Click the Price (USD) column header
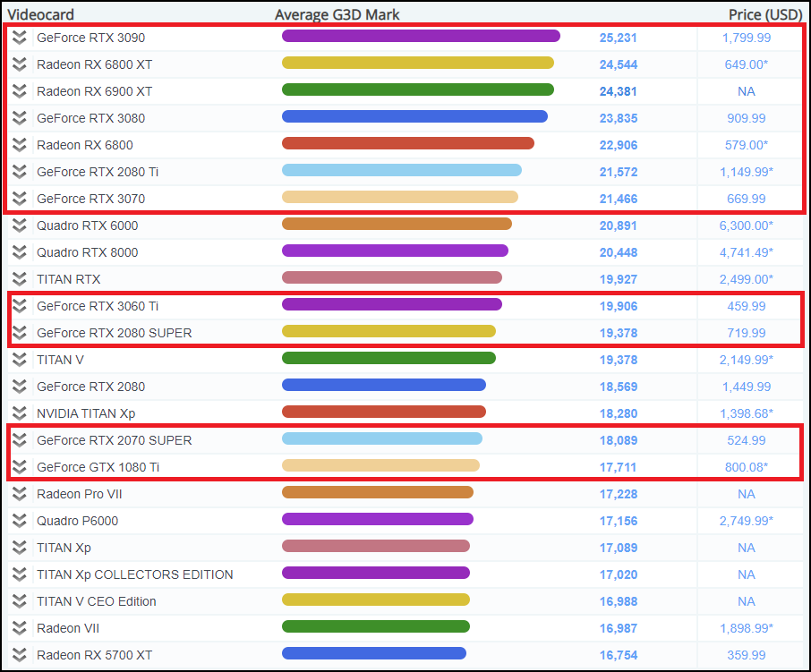 pyautogui.click(x=765, y=14)
